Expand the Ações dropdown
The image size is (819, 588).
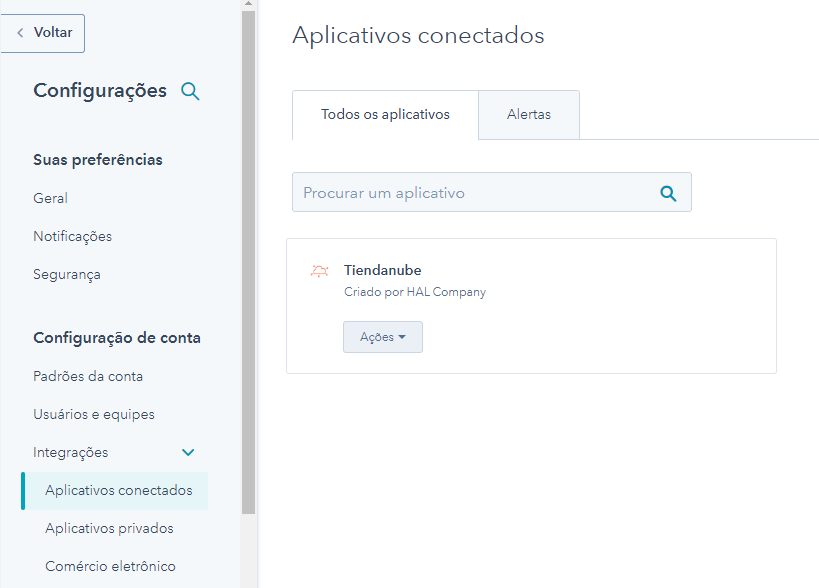(383, 338)
